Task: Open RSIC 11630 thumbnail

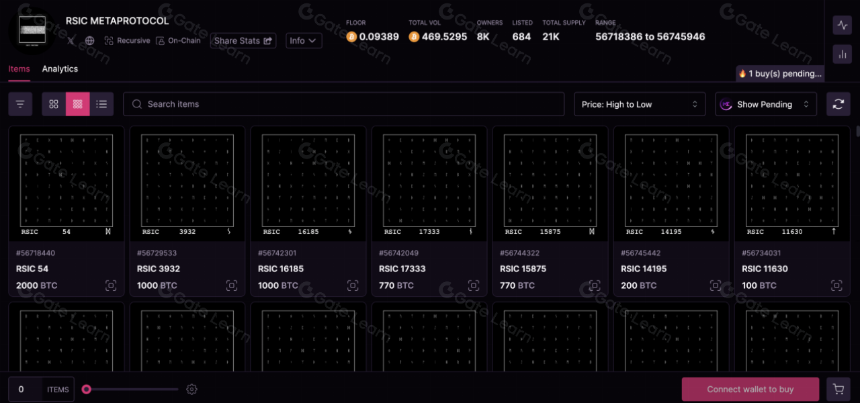Action: [792, 184]
